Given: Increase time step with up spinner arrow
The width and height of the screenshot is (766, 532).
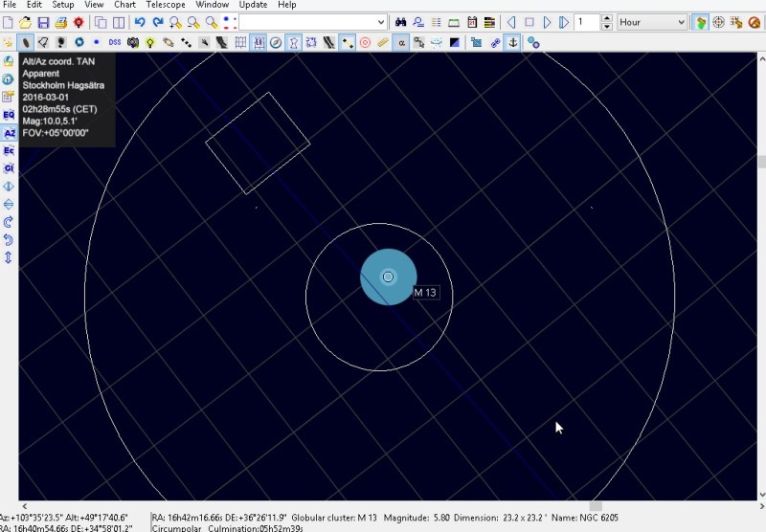Looking at the screenshot, I should click(606, 18).
